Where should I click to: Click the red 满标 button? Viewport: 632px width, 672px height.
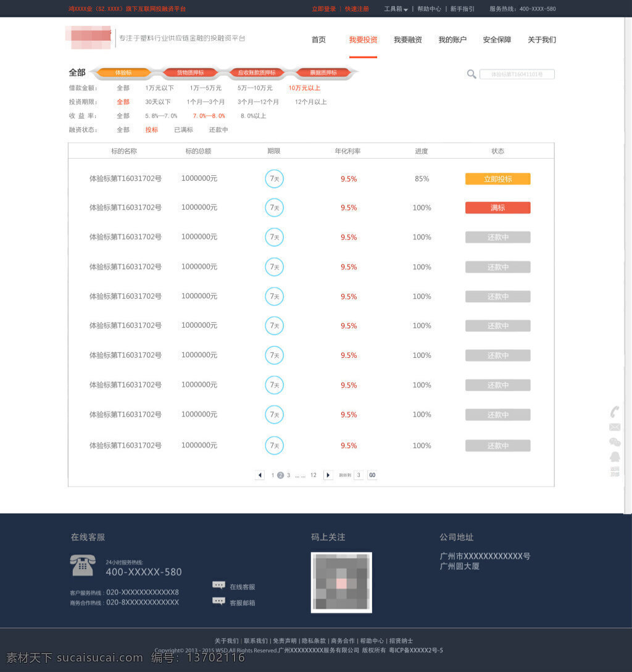coord(498,207)
